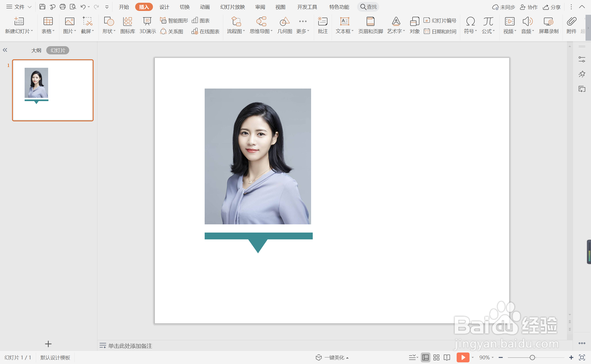Open the 90% zoom level dropdown

(x=486, y=357)
